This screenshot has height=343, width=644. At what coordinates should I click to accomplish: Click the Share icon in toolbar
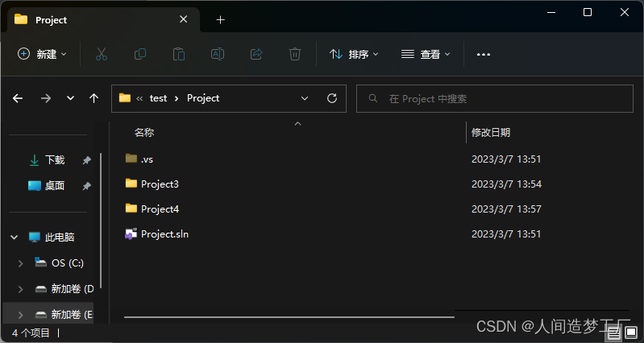coord(256,54)
